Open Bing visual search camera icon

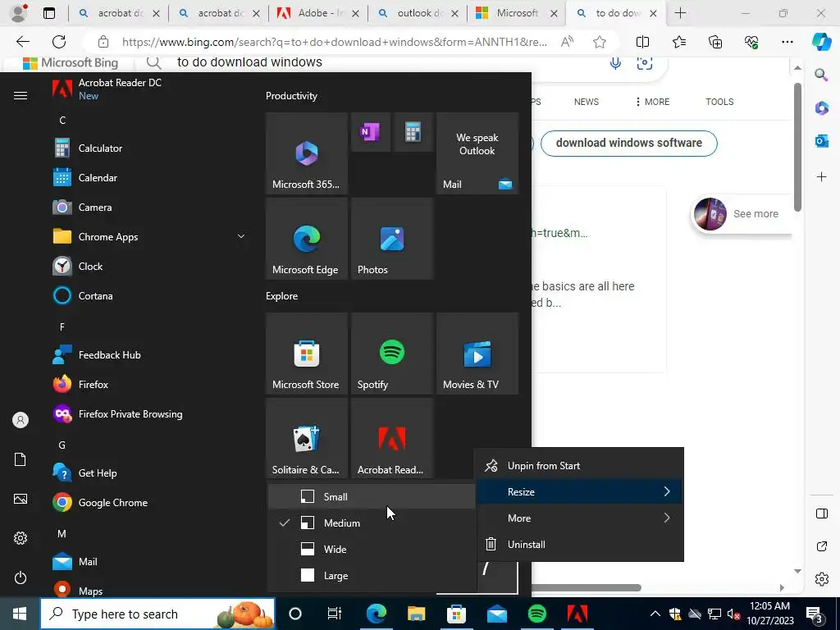[x=645, y=62]
